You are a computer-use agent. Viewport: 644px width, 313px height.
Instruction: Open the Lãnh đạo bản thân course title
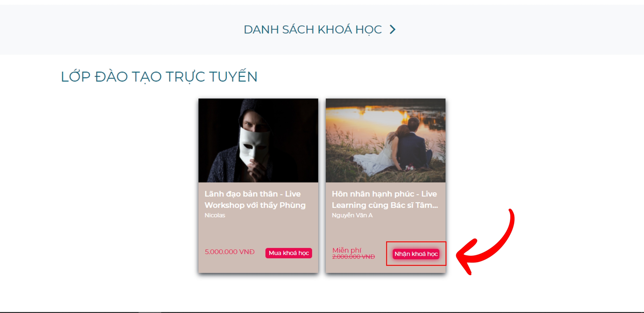tap(255, 199)
